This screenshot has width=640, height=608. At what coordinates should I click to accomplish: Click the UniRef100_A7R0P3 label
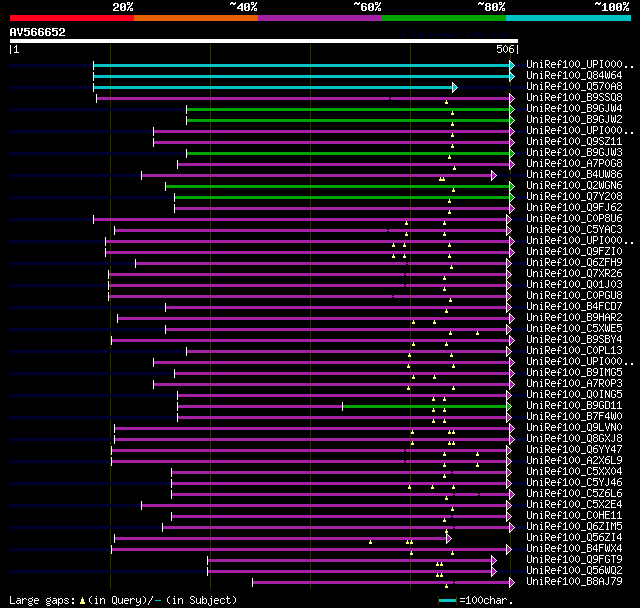coord(574,384)
